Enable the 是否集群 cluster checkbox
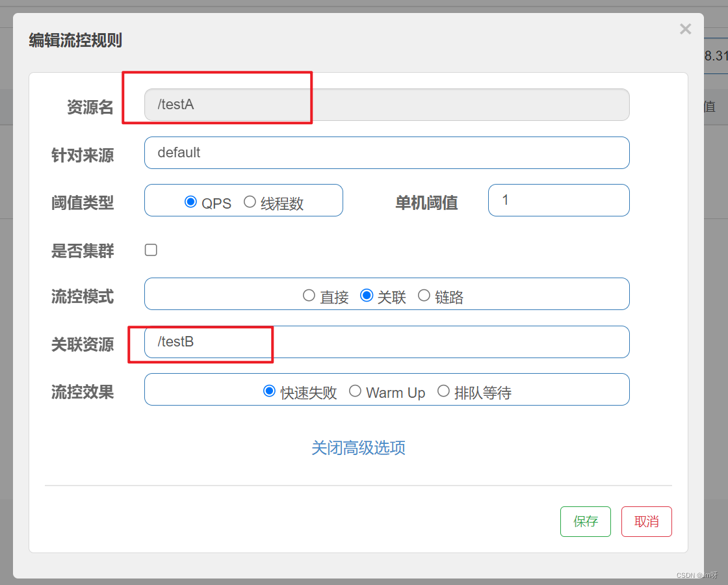 (x=150, y=250)
